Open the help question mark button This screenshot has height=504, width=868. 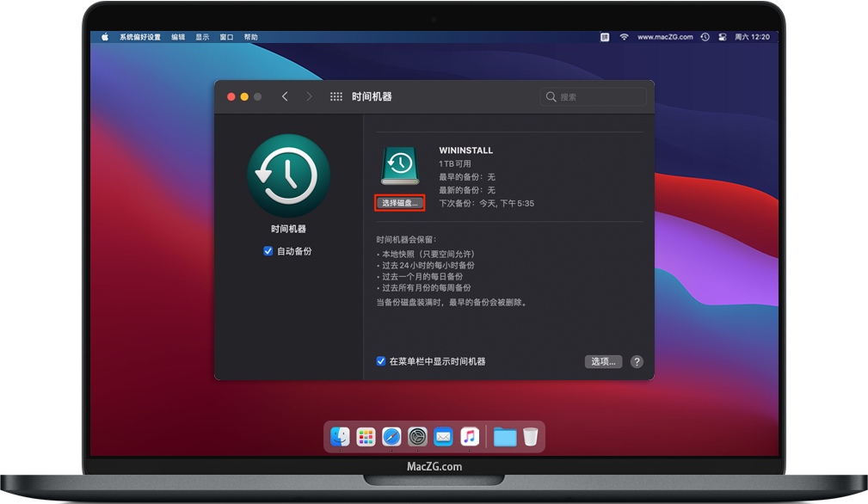(x=637, y=362)
